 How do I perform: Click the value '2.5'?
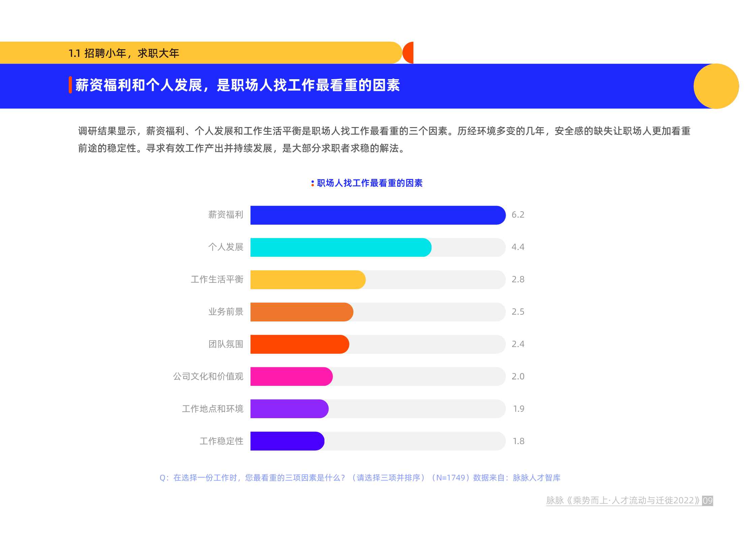coord(518,312)
